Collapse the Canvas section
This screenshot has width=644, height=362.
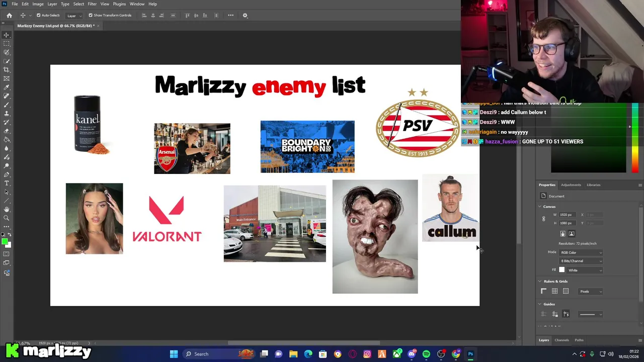(x=540, y=207)
